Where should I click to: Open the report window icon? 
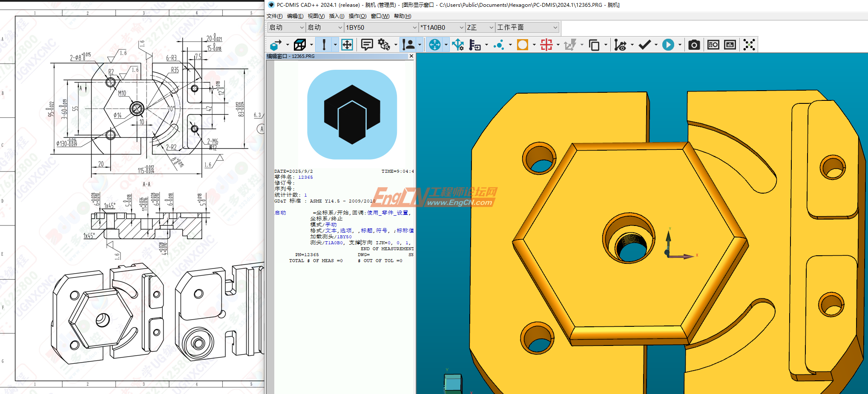[713, 45]
